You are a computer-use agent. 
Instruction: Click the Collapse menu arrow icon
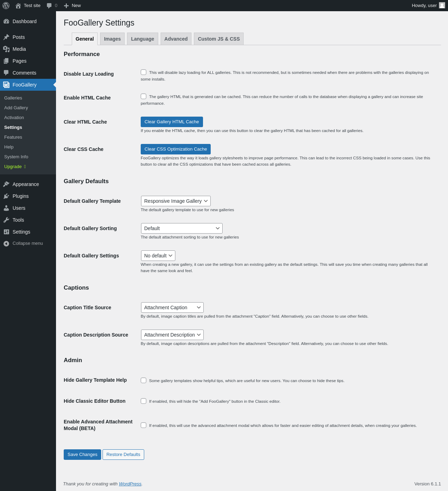click(6, 243)
